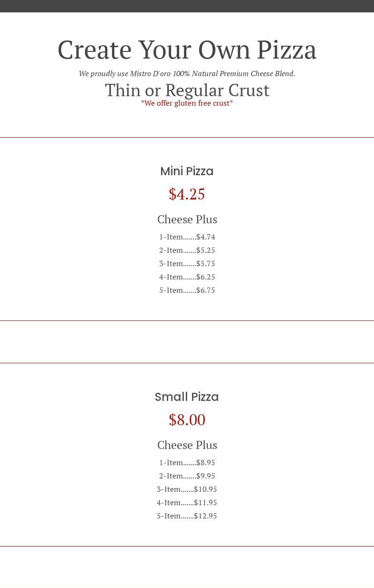374x588 pixels.
Task: Click the 5-Item $6.75 entry
Action: (187, 290)
